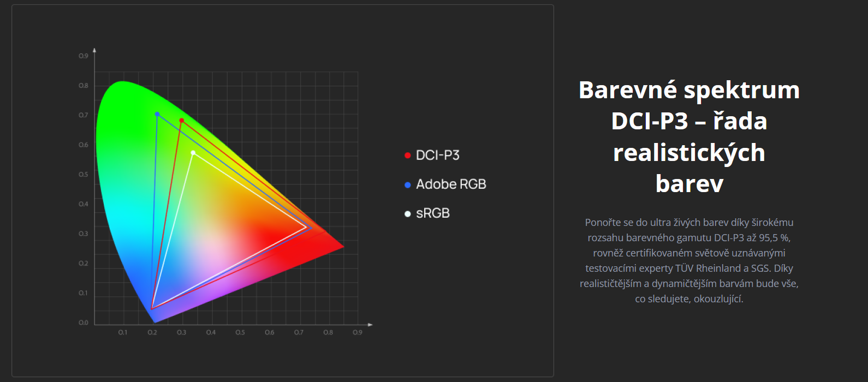Click the 0.9 label on vertical axis
868x382 pixels.
83,56
